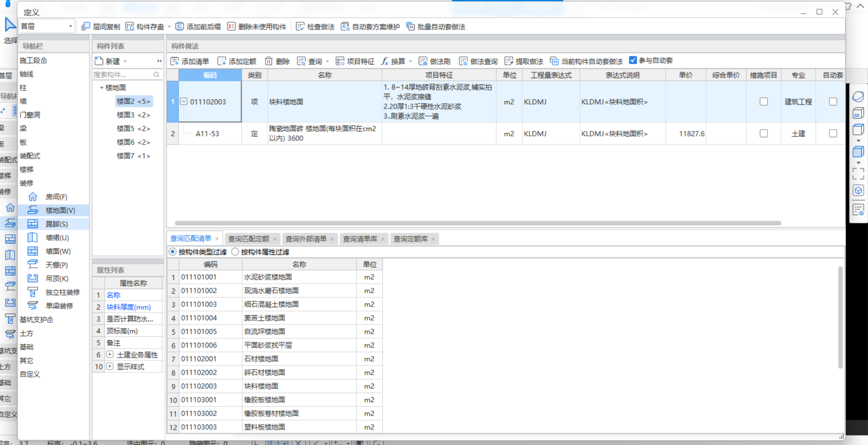Select 按构件属性过滤 radio button
Screen dimensions: 868x445
pos(235,252)
